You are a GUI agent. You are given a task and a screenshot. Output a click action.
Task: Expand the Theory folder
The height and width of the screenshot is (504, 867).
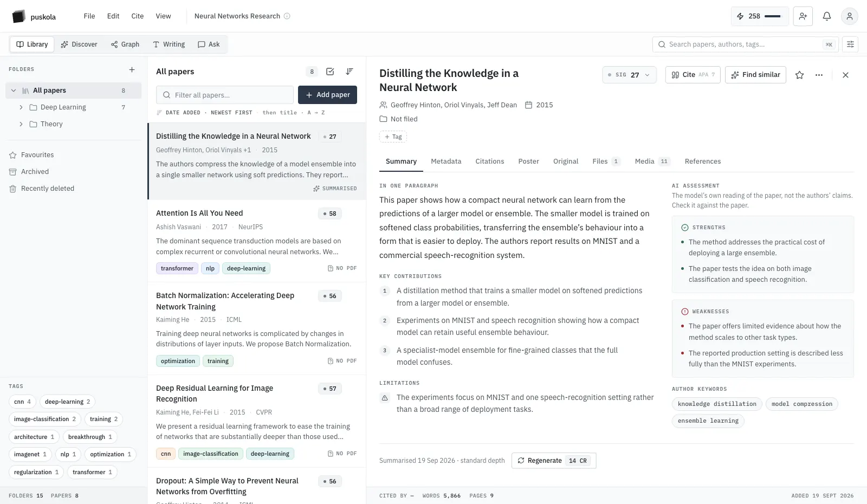coord(21,124)
